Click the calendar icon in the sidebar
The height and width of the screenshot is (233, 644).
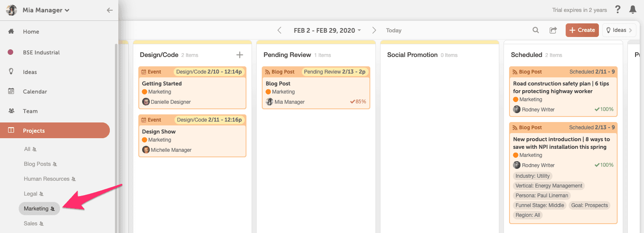click(11, 91)
